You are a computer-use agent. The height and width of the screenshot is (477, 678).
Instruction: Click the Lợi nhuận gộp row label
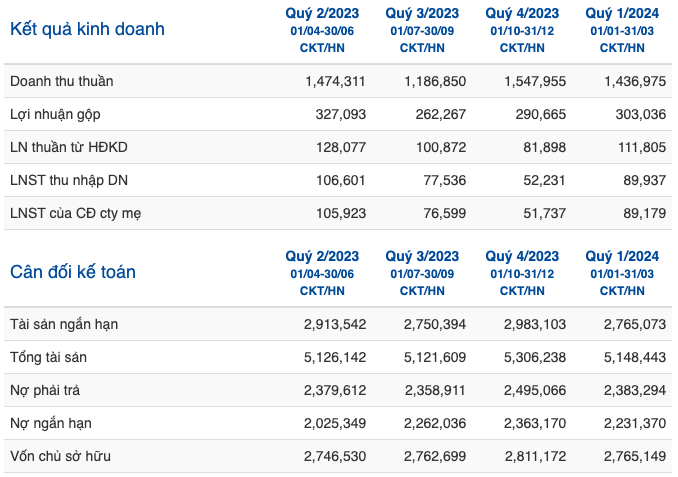coord(55,115)
